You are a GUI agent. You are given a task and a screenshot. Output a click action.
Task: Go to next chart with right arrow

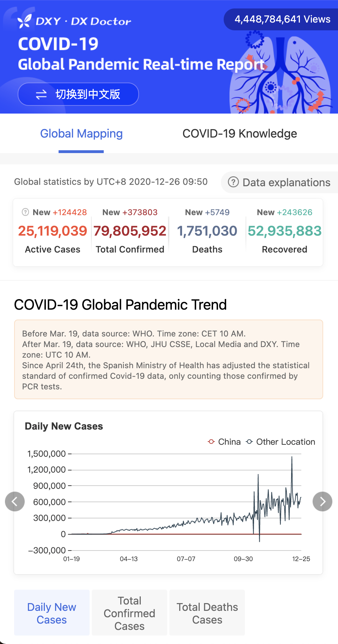tap(322, 501)
